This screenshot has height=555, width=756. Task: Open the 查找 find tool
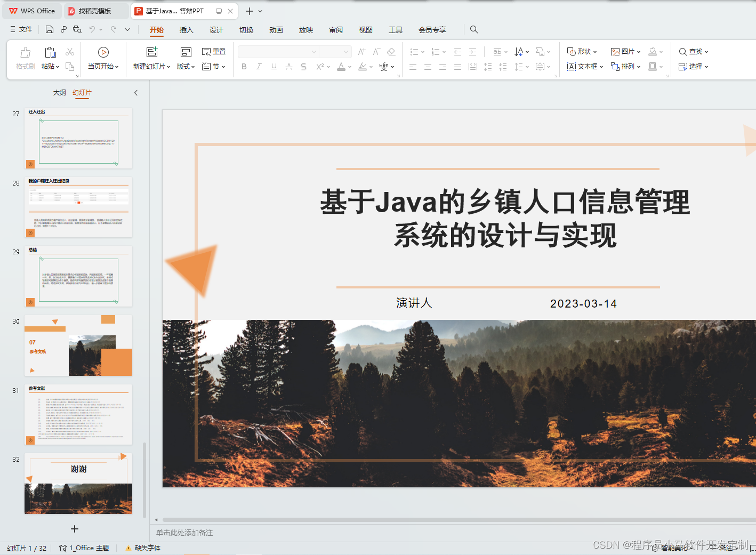point(692,51)
